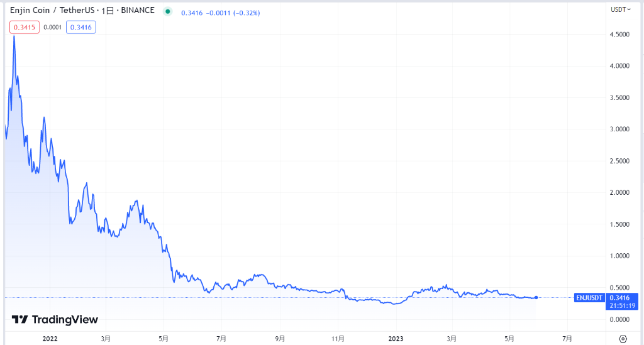Click the 3.5000 price axis label
This screenshot has height=345, width=644.
619,97
